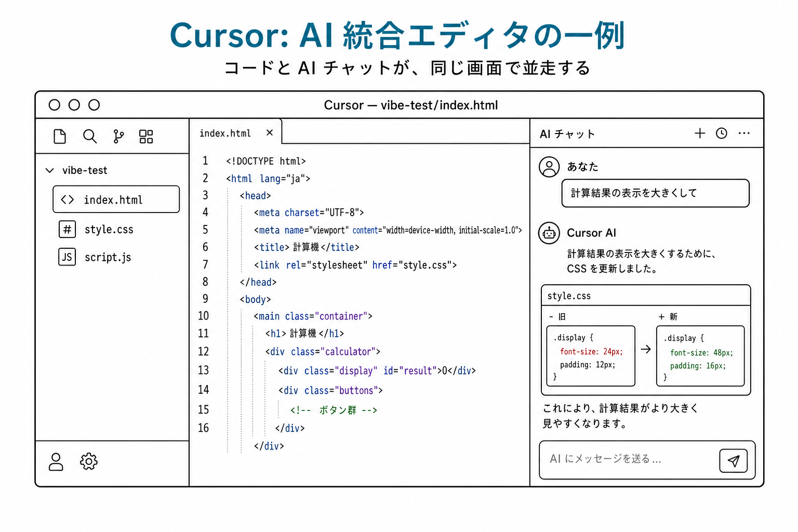Screen dimensions: 798x532
Task: Click the style.css diff header
Action: 646,296
